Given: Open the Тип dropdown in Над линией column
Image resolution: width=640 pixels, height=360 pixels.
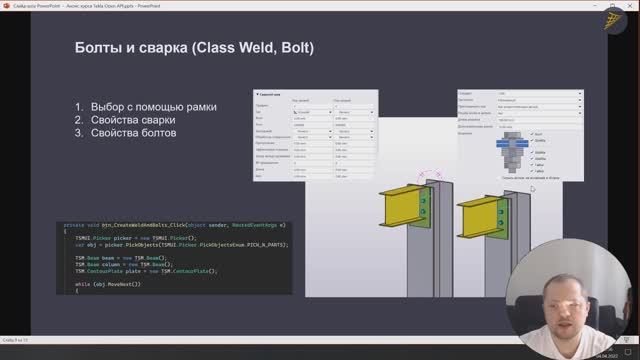Looking at the screenshot, I should pos(313,112).
